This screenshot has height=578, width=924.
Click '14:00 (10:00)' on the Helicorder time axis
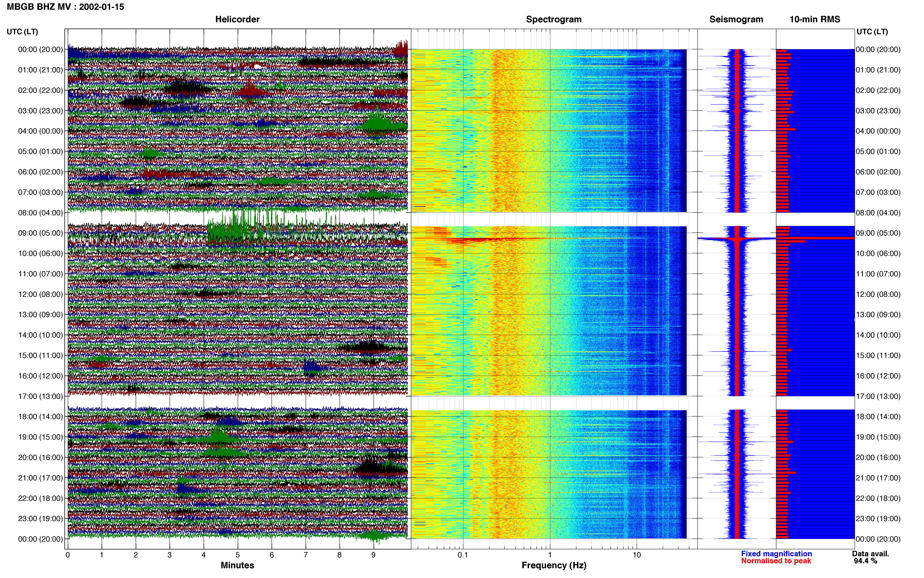click(41, 335)
